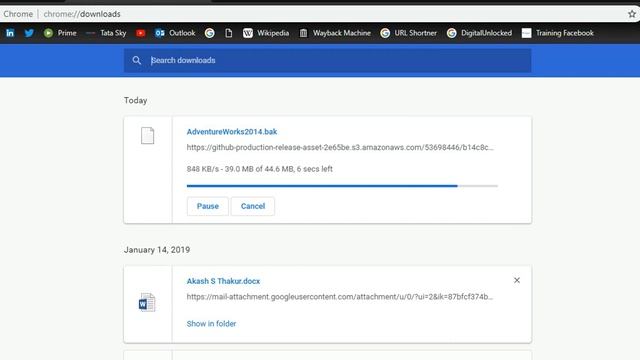Click the search magnifier icon

pos(137,60)
